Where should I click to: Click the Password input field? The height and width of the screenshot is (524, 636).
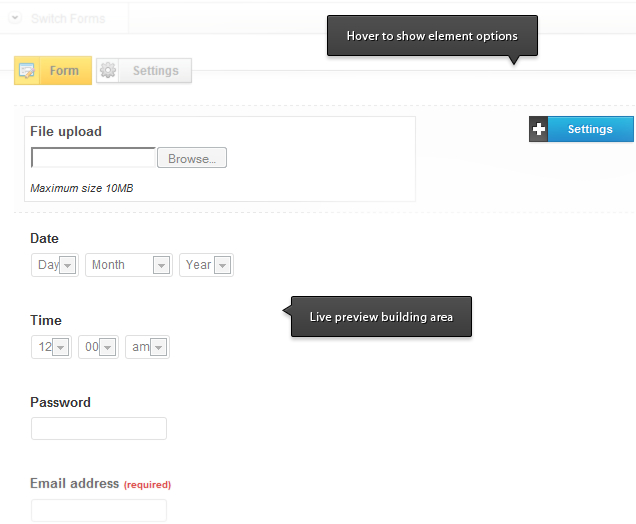99,428
